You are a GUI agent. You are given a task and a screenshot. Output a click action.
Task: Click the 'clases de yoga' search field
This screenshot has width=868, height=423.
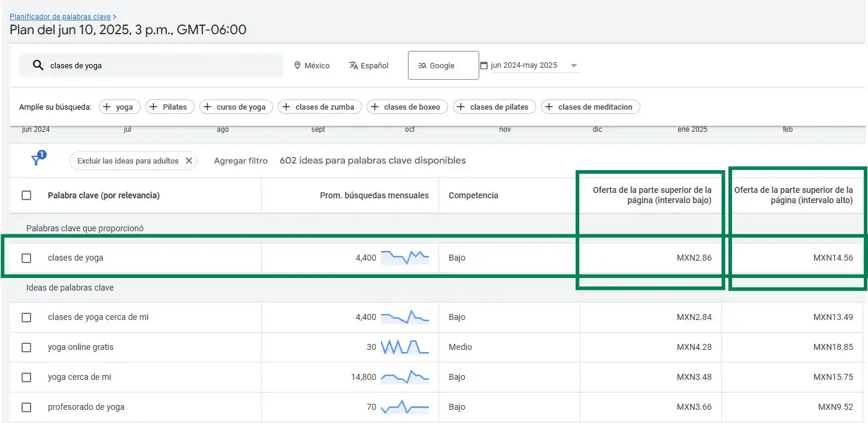tap(150, 65)
